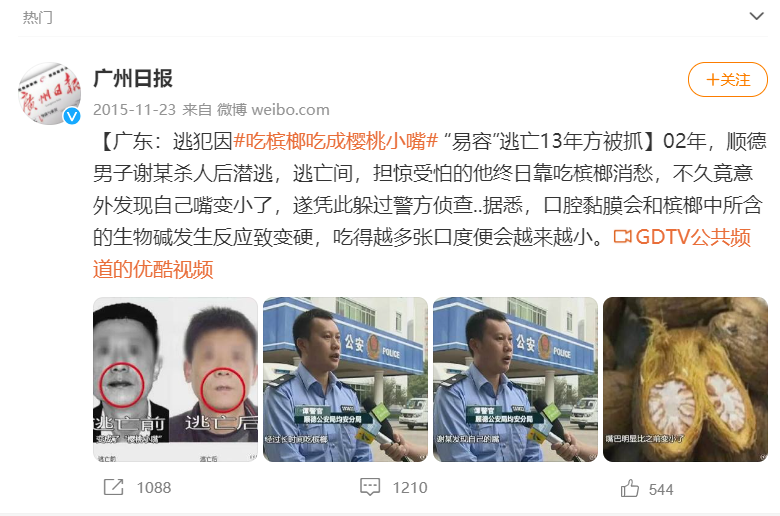Open the third thumbnail with officer speaking
The height and width of the screenshot is (516, 780).
coord(515,379)
